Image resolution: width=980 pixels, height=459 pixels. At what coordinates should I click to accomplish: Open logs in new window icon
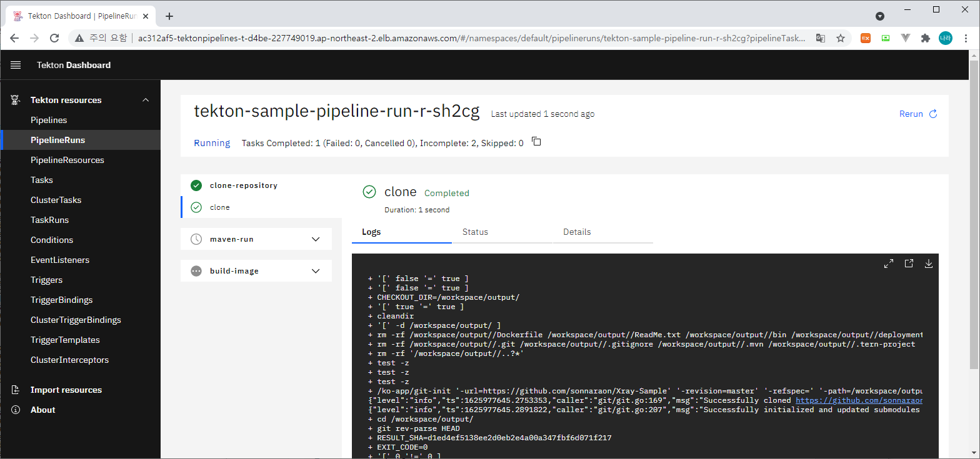point(909,264)
